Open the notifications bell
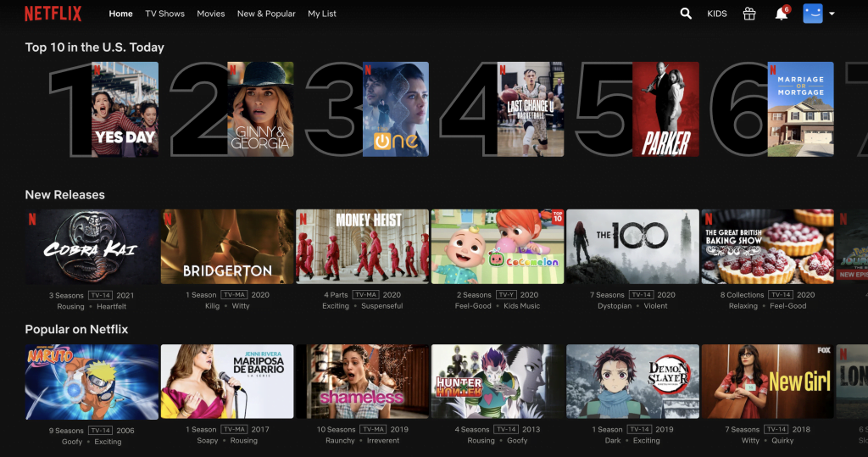 tap(781, 14)
